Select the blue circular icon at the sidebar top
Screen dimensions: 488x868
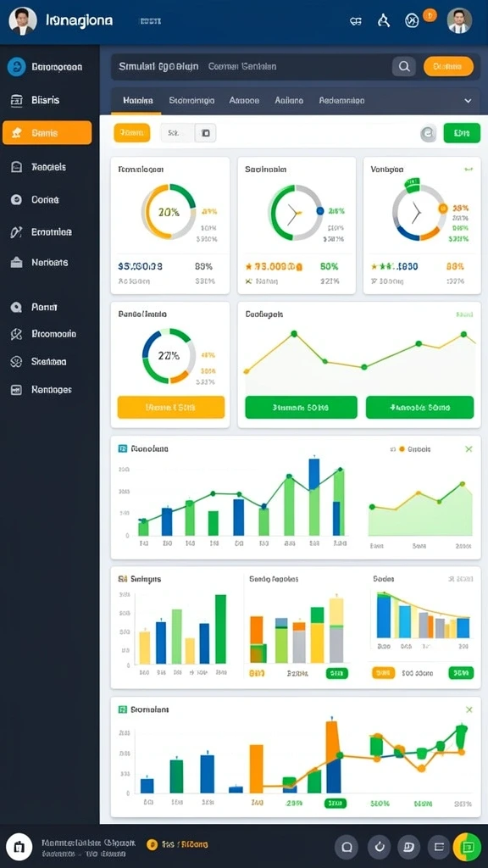click(x=17, y=67)
